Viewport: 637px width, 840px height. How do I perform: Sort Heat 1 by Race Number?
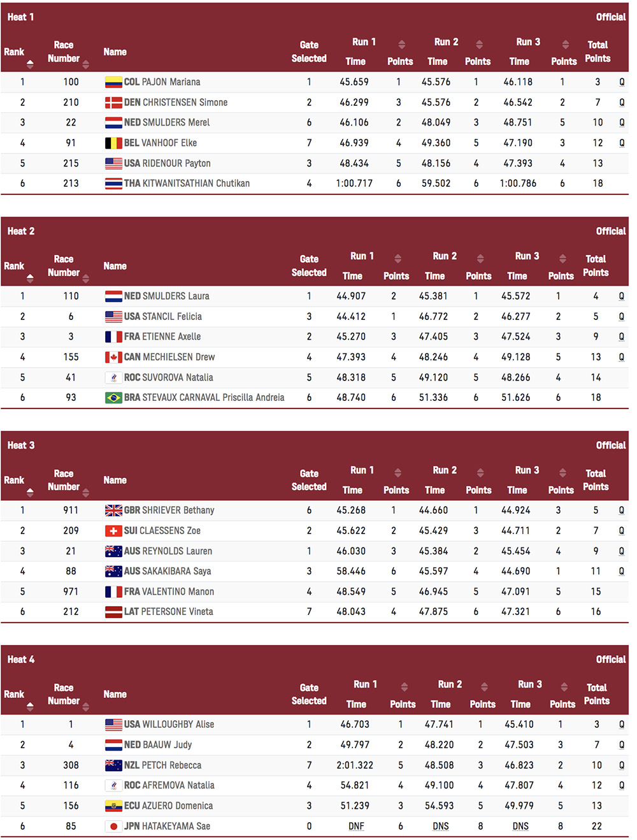[85, 64]
